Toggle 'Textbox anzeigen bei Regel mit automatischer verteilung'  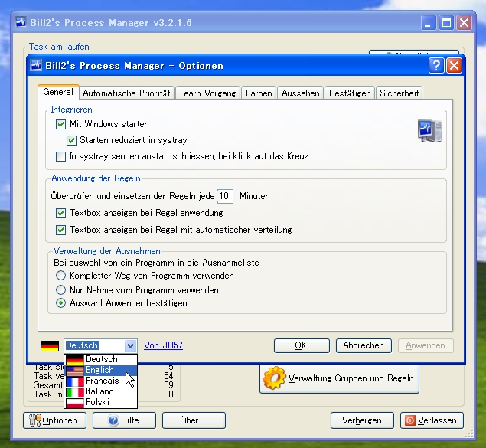(x=60, y=230)
